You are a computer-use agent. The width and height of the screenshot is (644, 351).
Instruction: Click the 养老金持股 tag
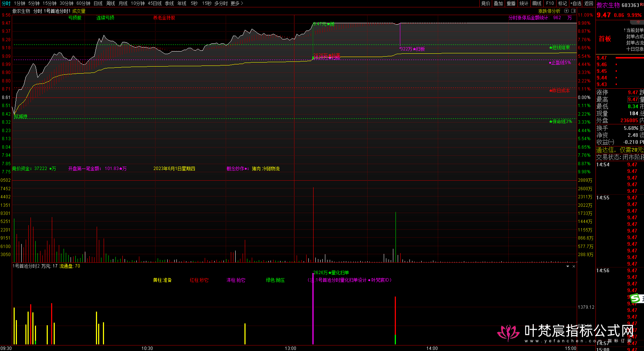[x=164, y=18]
